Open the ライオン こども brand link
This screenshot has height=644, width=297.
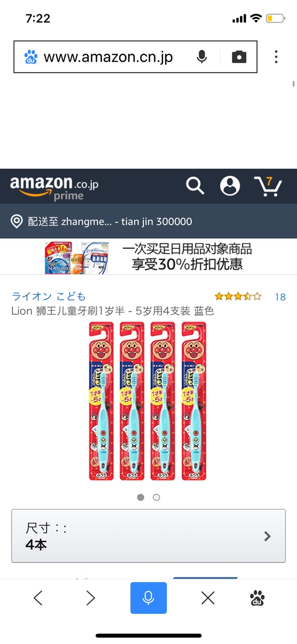tap(49, 296)
